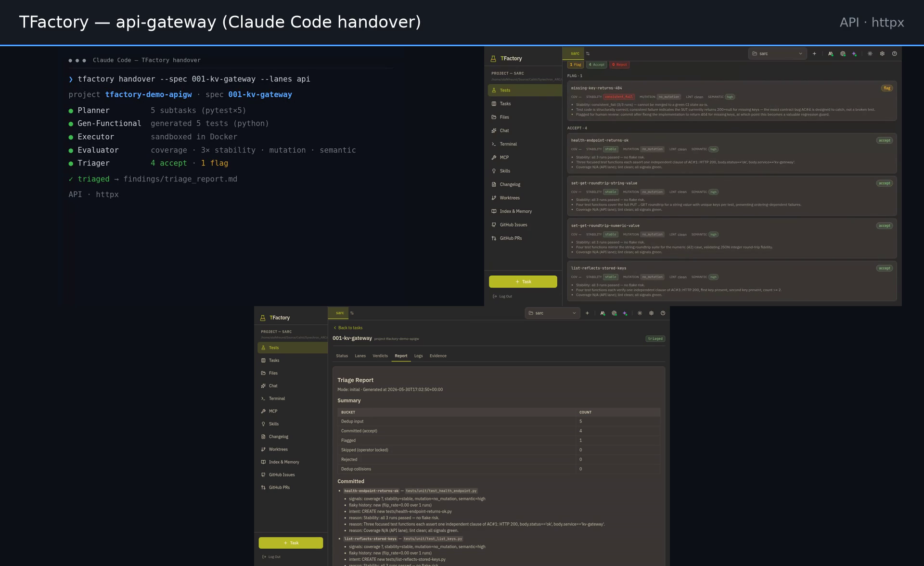Expand sarc project dropdown in verdicts window
Image resolution: width=924 pixels, height=566 pixels.
pos(777,54)
